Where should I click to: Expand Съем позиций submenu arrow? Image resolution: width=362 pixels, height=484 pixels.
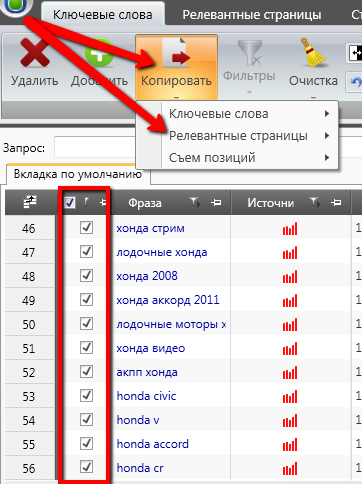(327, 157)
